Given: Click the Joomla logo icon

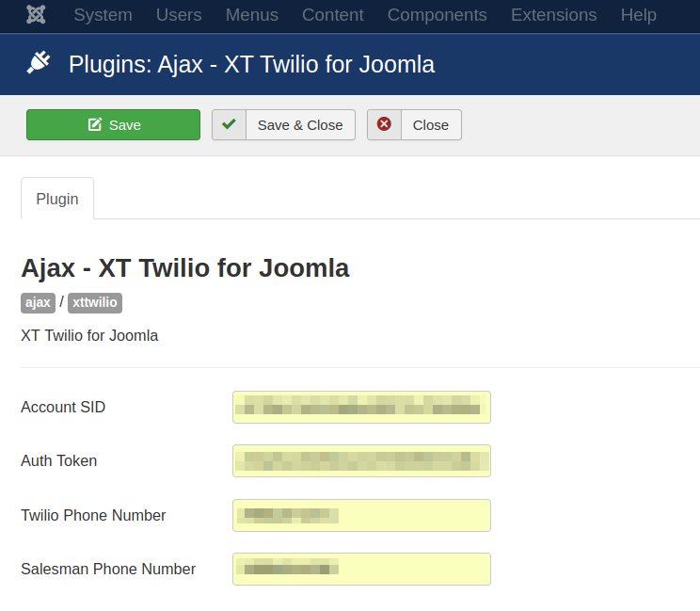Looking at the screenshot, I should (36, 15).
